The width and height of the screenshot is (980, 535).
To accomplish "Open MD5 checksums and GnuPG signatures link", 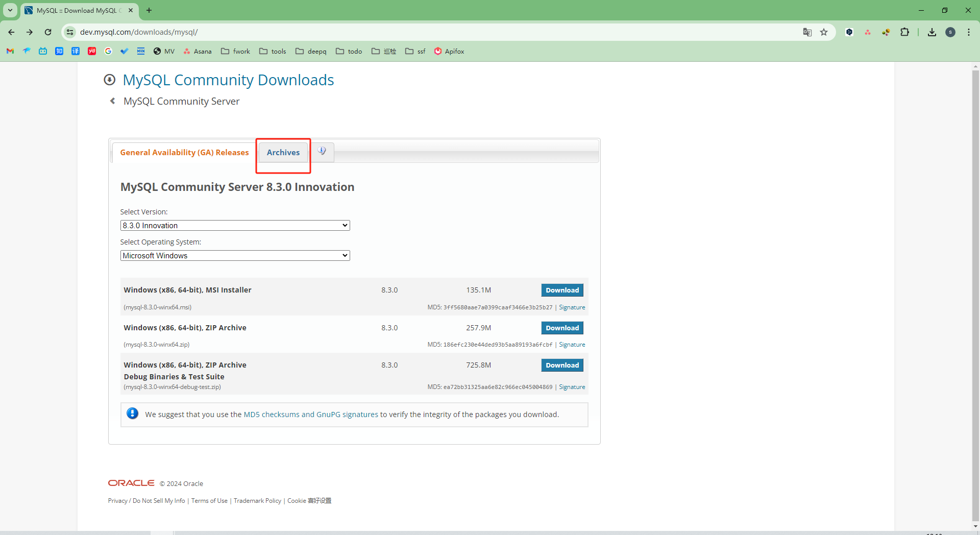I will pyautogui.click(x=311, y=415).
